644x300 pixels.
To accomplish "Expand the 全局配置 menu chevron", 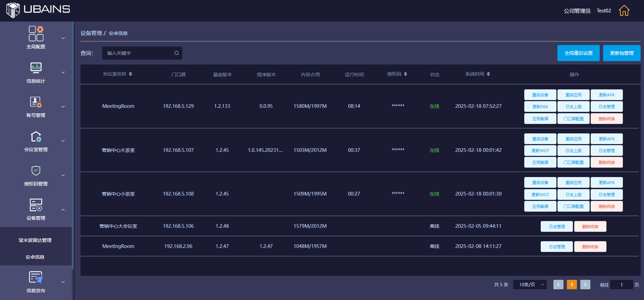I will pyautogui.click(x=63, y=38).
